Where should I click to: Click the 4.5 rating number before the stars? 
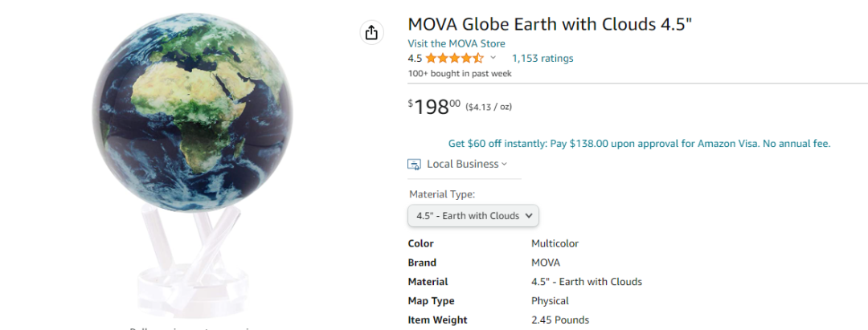[x=415, y=58]
